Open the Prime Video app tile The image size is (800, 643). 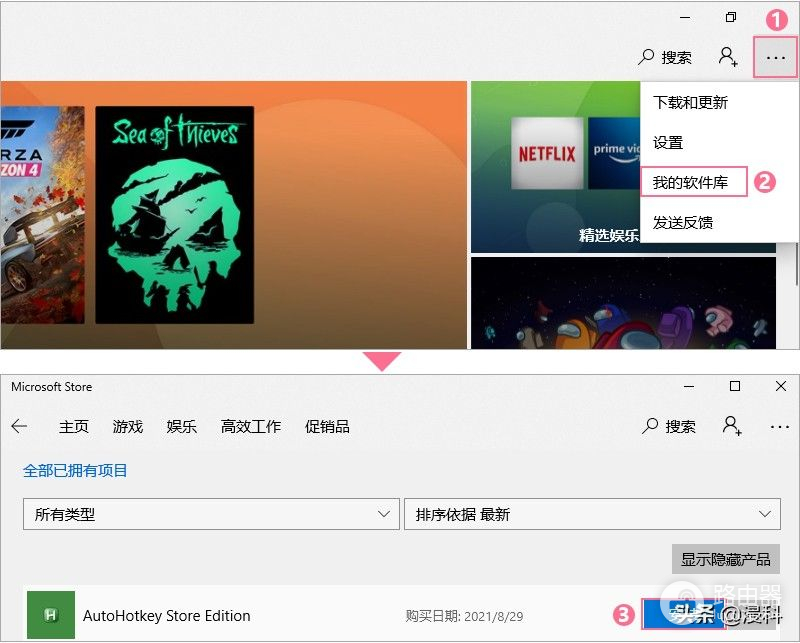614,153
